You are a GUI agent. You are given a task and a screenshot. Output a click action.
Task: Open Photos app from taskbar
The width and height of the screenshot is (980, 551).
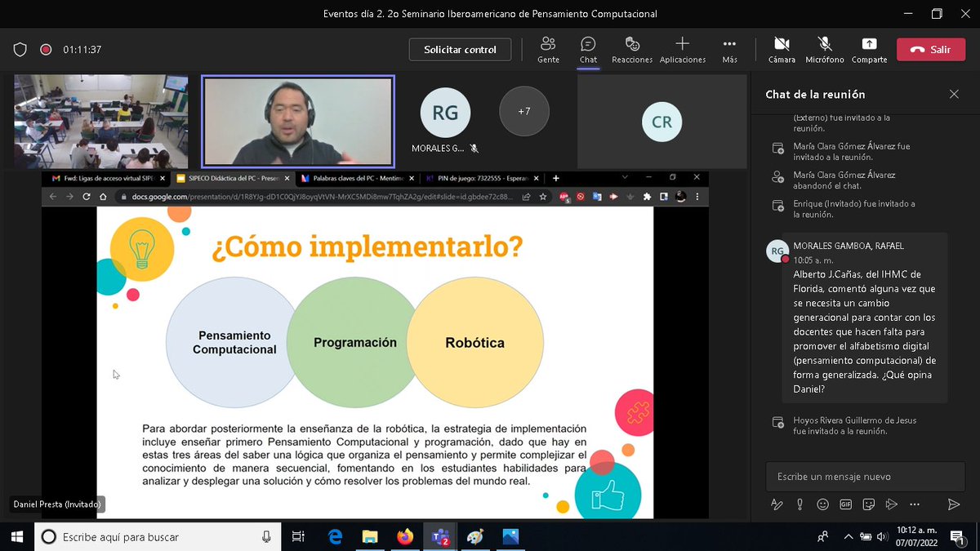click(510, 536)
